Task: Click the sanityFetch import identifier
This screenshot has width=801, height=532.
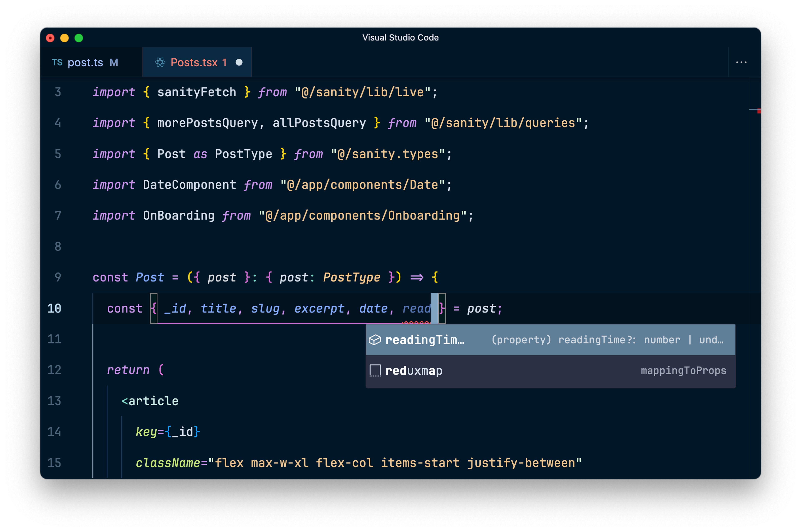Action: point(196,92)
